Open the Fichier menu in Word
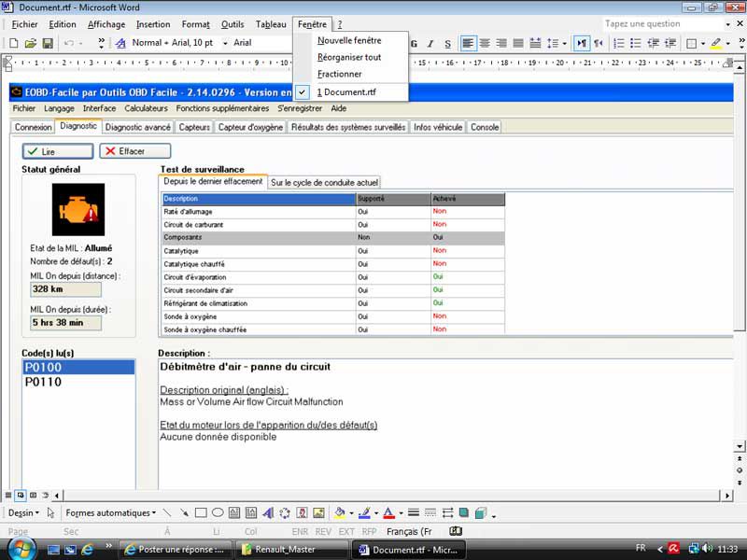Viewport: 747px width, 560px height. [25, 24]
